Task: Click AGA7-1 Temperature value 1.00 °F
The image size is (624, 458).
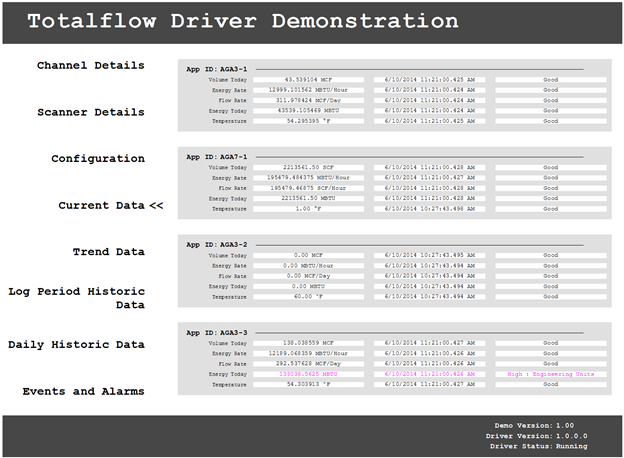Action: point(308,209)
